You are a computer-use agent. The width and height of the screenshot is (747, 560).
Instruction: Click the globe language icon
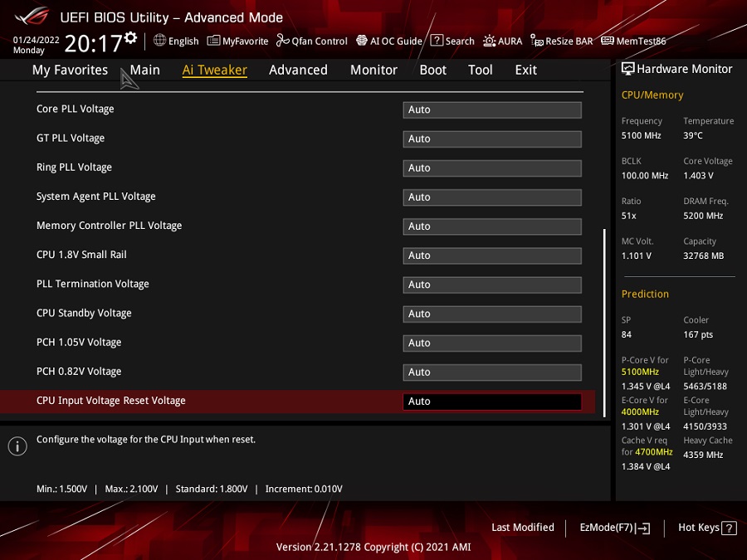click(159, 41)
